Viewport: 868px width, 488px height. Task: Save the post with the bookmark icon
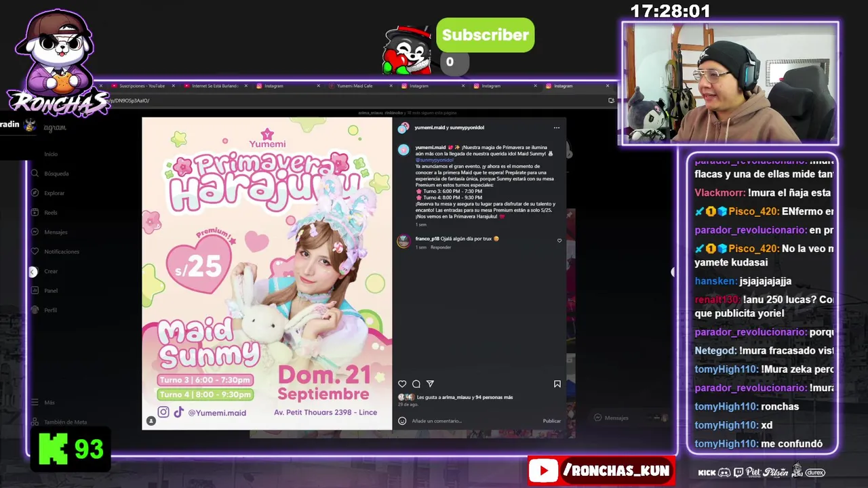tap(557, 384)
